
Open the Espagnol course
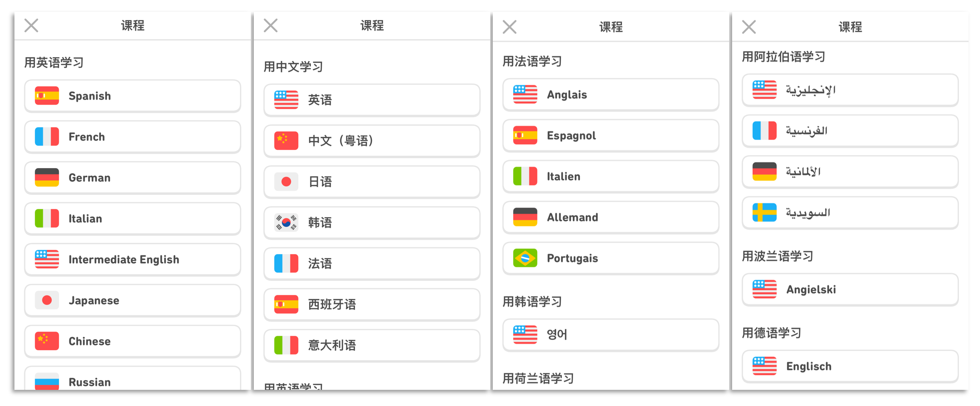point(611,136)
